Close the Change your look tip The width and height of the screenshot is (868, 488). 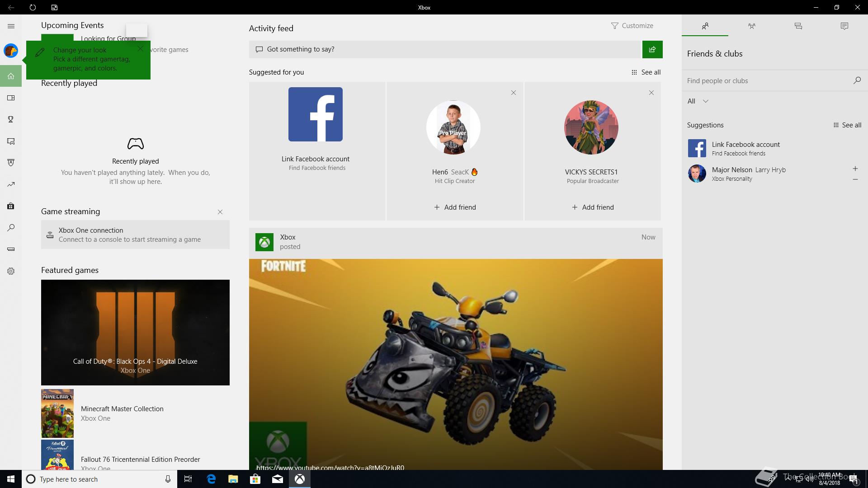(x=141, y=48)
